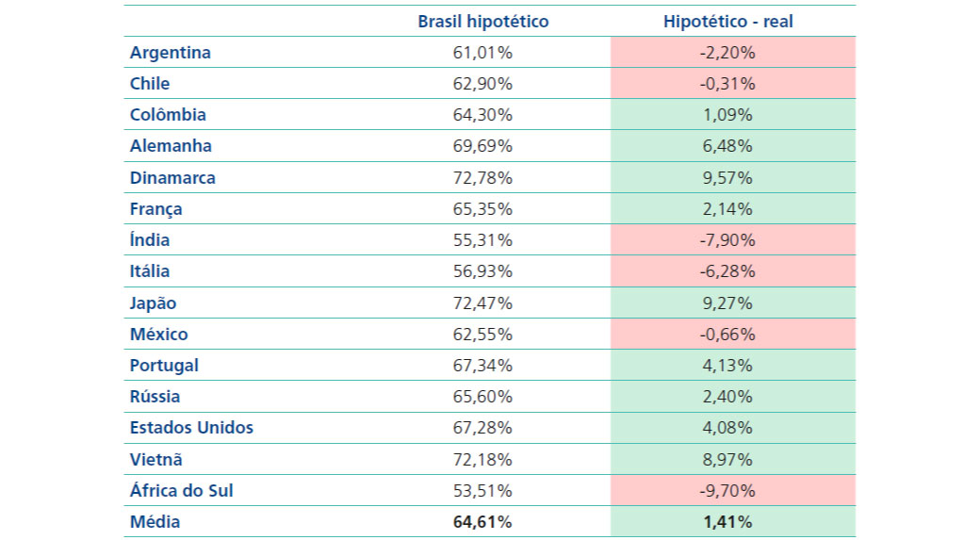980x540 pixels.
Task: Select the Portugal row label
Action: click(x=164, y=366)
